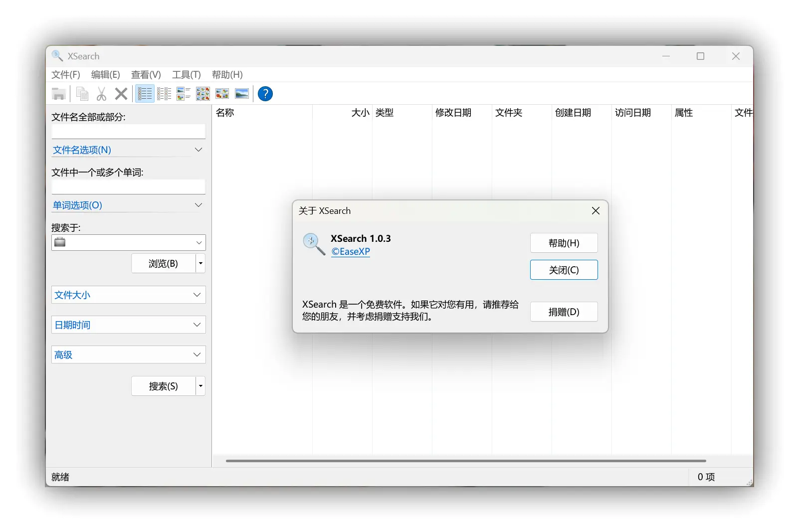799x532 pixels.
Task: Switch to details list view
Action: point(145,94)
